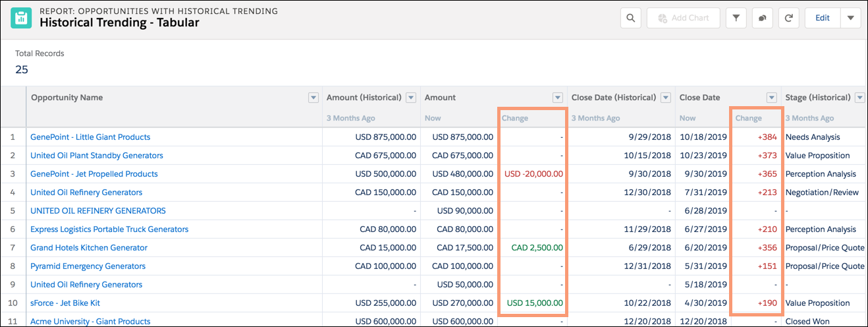
Task: Click the CAD 2,500.00 change cell
Action: (x=537, y=248)
